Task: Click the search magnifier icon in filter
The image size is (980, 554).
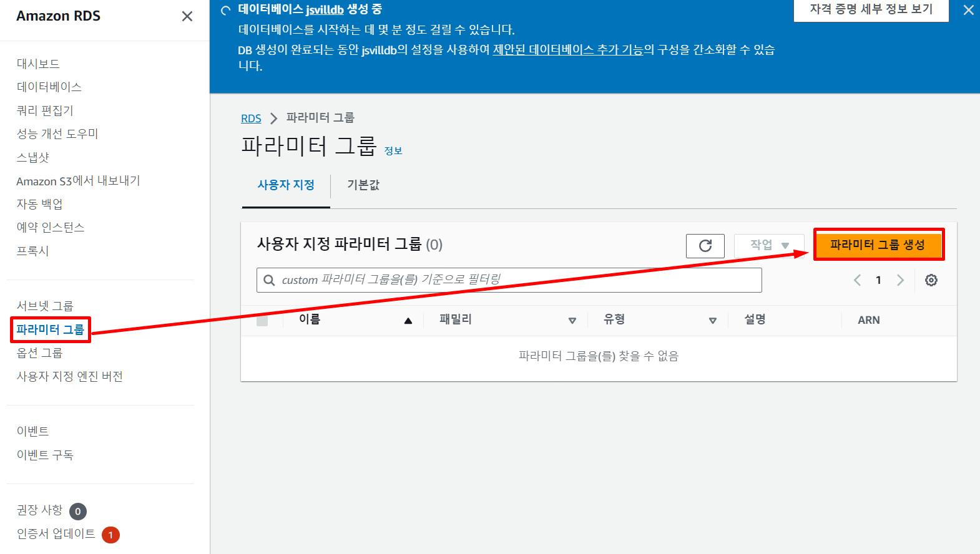Action: (x=269, y=280)
